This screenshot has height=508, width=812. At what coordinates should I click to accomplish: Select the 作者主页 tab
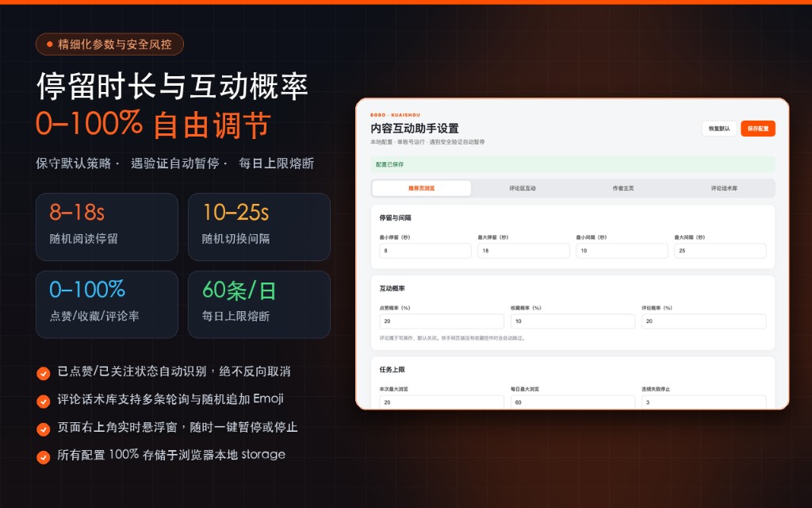pos(623,188)
